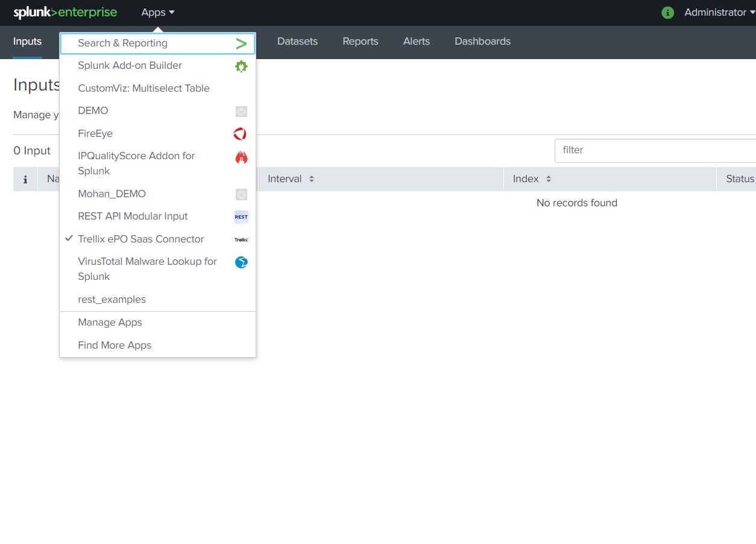This screenshot has width=756, height=544.
Task: Click the blue VirusTotal icon
Action: click(x=241, y=262)
